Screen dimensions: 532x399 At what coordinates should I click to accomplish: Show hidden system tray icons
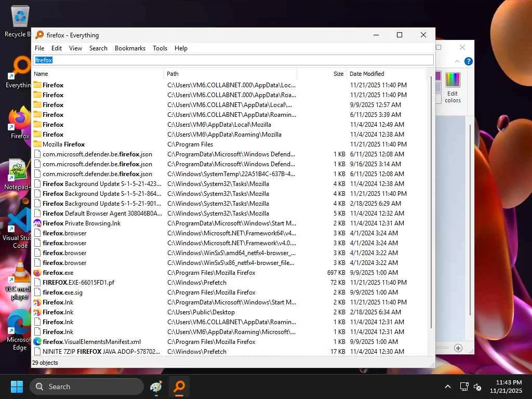pyautogui.click(x=448, y=387)
